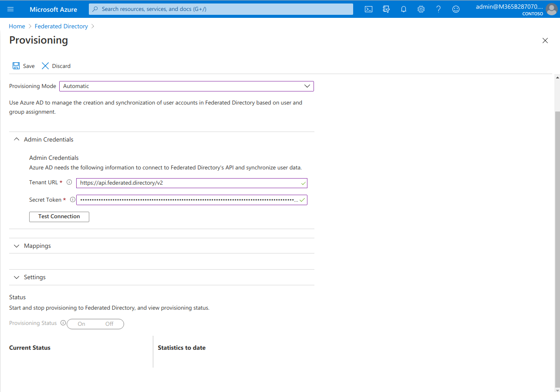
Task: Navigate to Home via the breadcrumb
Action: pyautogui.click(x=17, y=26)
